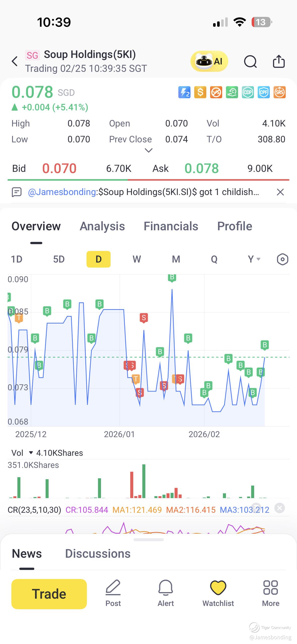Tap the last green B marker on chart
The image size is (297, 644).
pos(265,345)
